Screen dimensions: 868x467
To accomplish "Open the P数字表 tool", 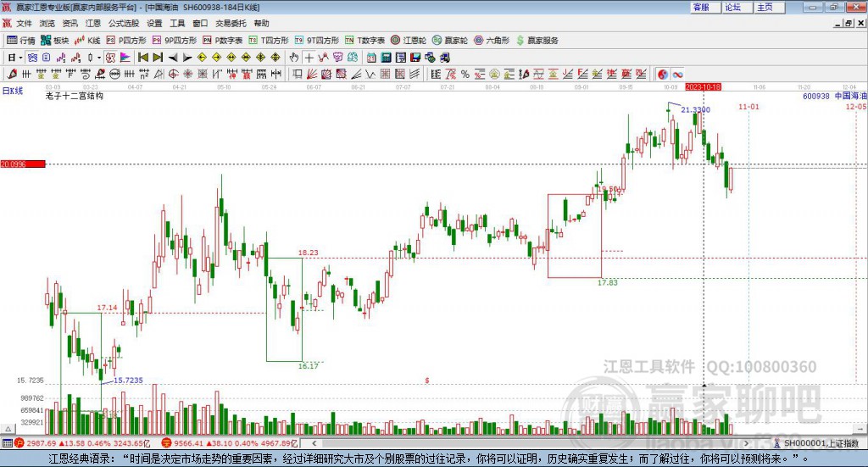I will pos(223,41).
